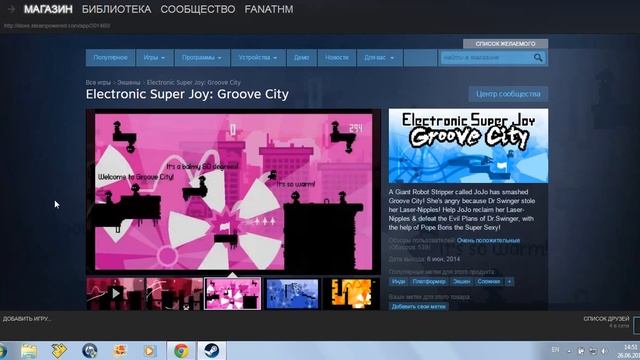The image size is (640, 360).
Task: Select the Сложная tag
Action: [x=489, y=282]
